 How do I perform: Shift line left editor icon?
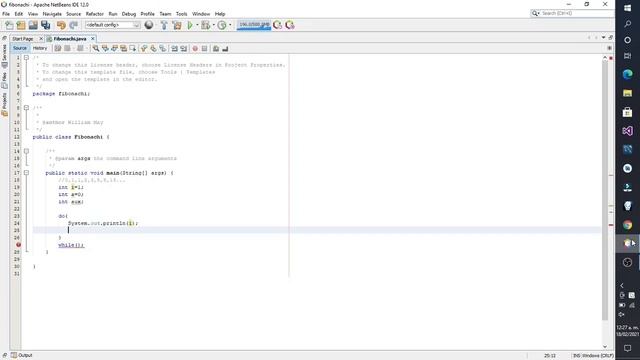coord(174,49)
